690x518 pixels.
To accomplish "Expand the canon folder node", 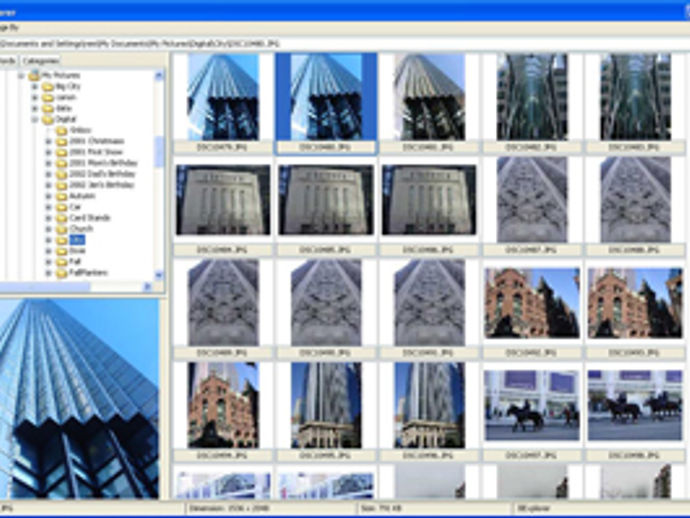I will tap(35, 98).
